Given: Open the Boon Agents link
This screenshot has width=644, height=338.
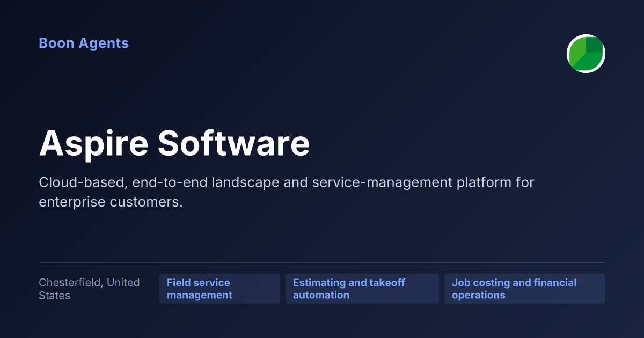Looking at the screenshot, I should [84, 43].
